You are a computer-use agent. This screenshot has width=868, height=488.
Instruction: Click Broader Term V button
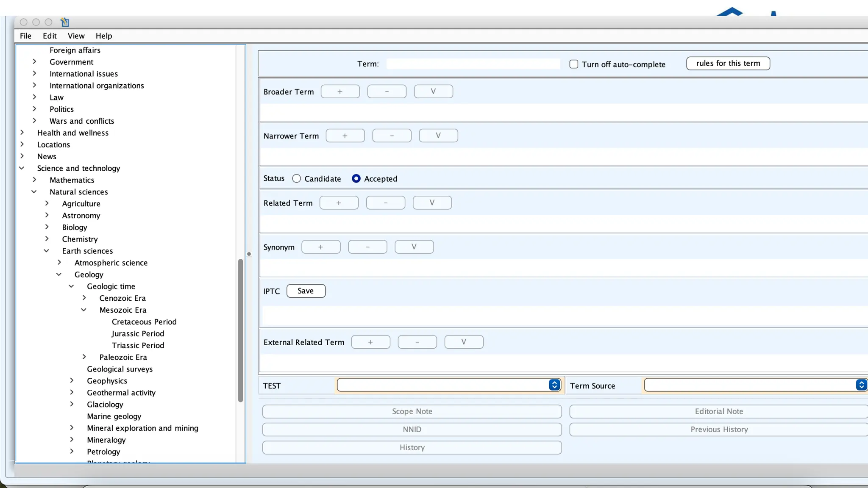433,91
